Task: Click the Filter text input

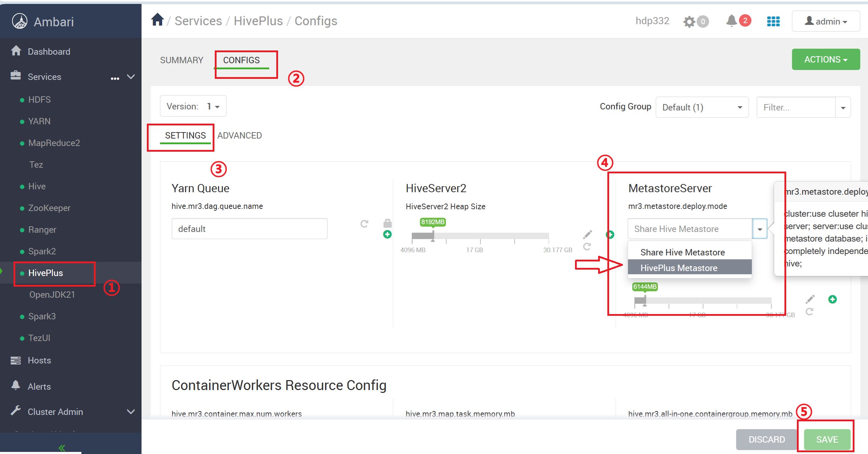Action: coord(796,107)
